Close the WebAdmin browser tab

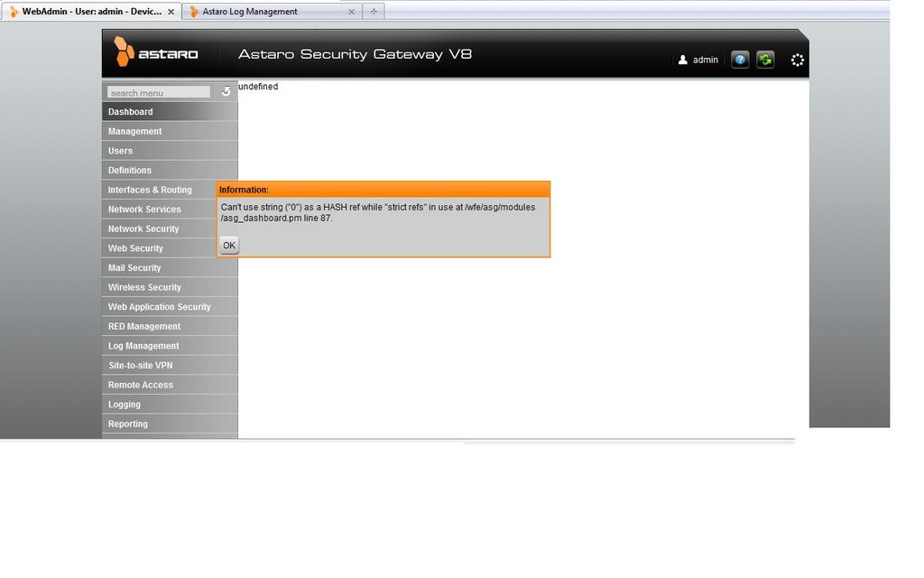[171, 11]
